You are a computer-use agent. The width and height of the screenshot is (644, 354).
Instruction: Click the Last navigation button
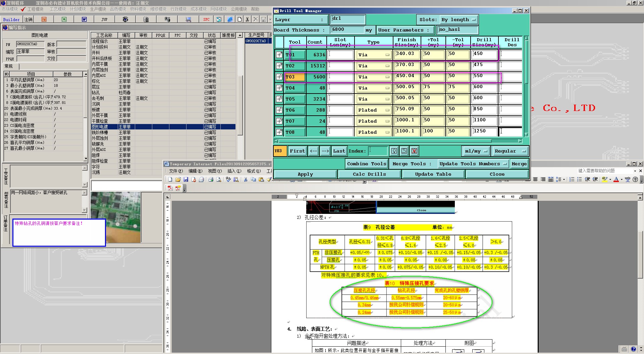pyautogui.click(x=339, y=151)
